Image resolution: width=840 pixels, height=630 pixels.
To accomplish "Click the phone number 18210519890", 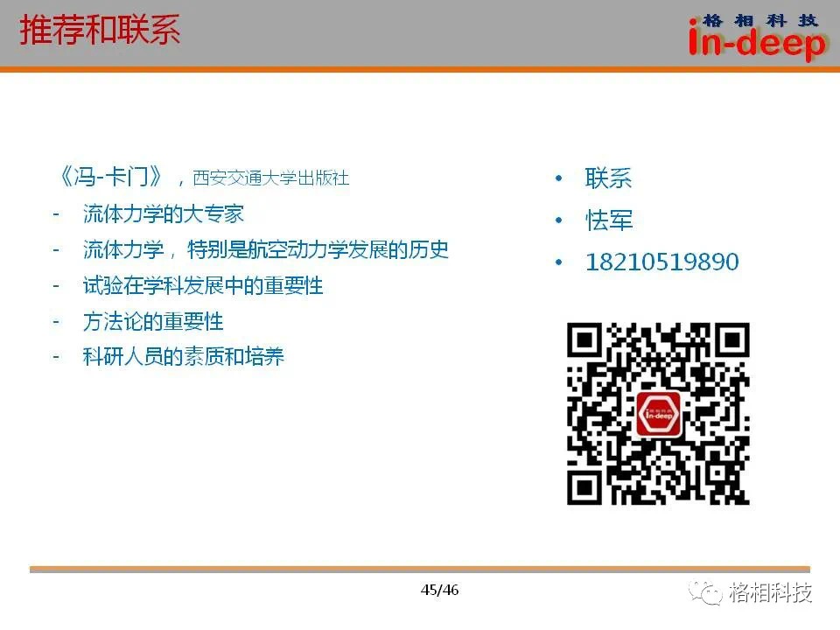I will (661, 262).
